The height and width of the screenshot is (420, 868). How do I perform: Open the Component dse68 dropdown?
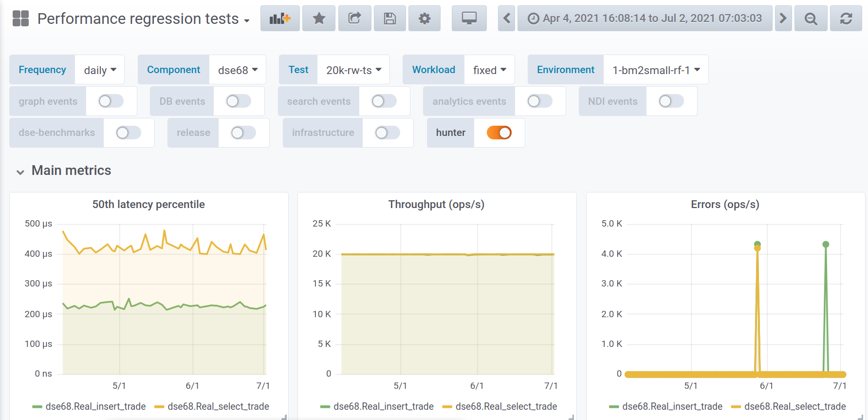click(x=238, y=70)
